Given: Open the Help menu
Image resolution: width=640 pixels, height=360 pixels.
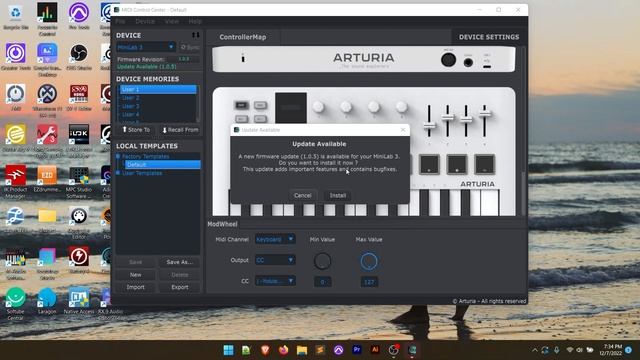Looking at the screenshot, I should tap(195, 21).
